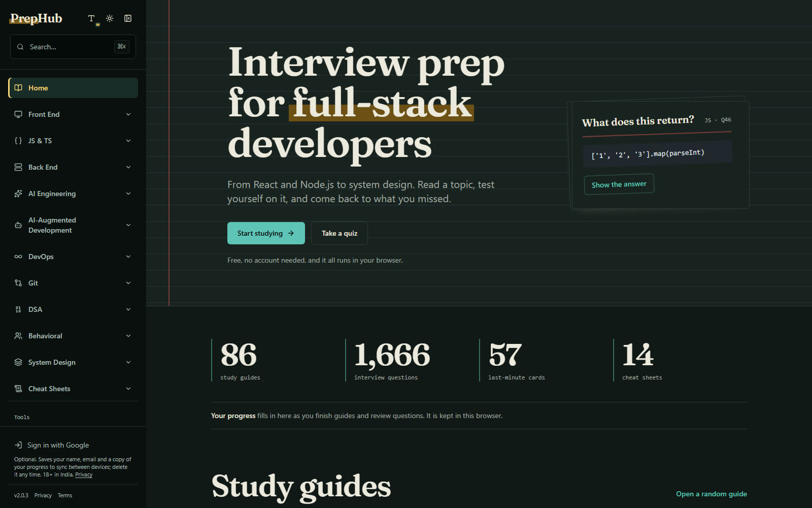Open the Front End menu label
The height and width of the screenshot is (508, 812).
44,114
